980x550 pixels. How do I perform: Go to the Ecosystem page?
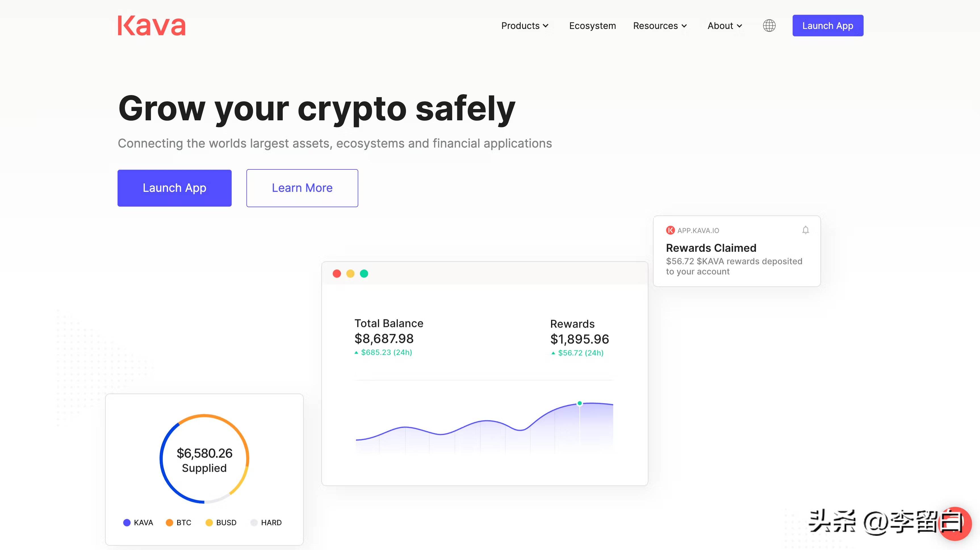pyautogui.click(x=592, y=26)
